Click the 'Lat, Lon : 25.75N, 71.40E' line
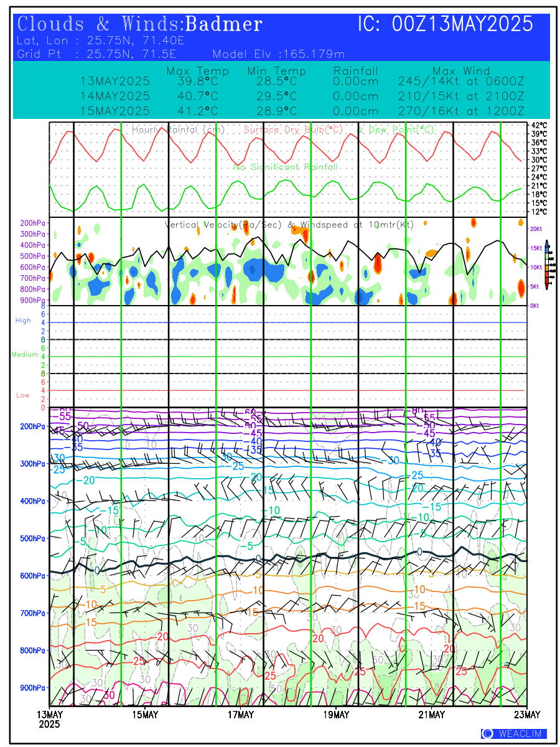This screenshot has width=560, height=747. click(x=101, y=41)
